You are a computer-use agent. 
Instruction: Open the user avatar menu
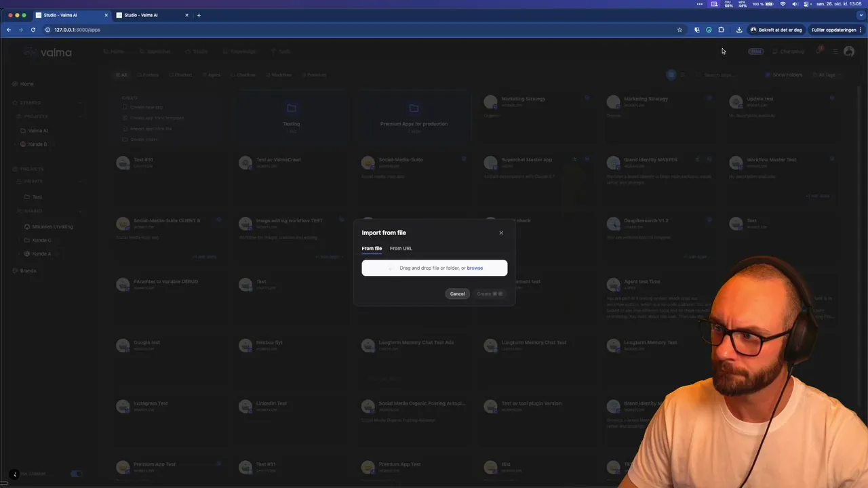[x=849, y=52]
